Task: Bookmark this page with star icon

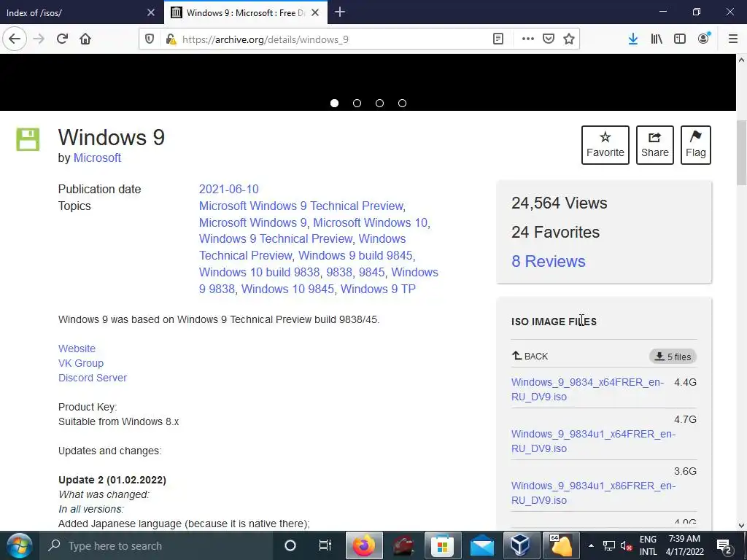Action: click(569, 39)
